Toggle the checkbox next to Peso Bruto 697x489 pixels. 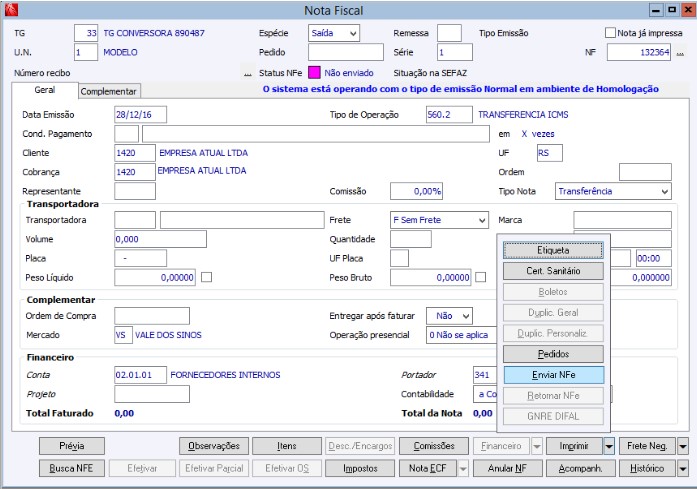pyautogui.click(x=481, y=277)
